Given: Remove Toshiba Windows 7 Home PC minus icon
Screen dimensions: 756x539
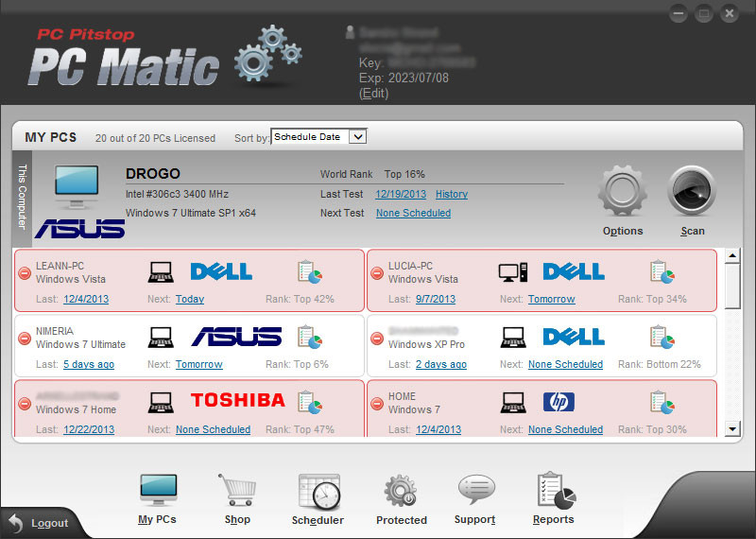Looking at the screenshot, I should [x=25, y=404].
